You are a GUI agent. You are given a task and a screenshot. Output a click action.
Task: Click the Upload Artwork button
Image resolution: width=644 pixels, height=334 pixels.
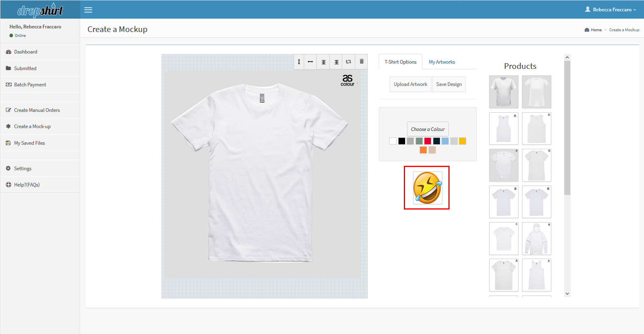[410, 84]
